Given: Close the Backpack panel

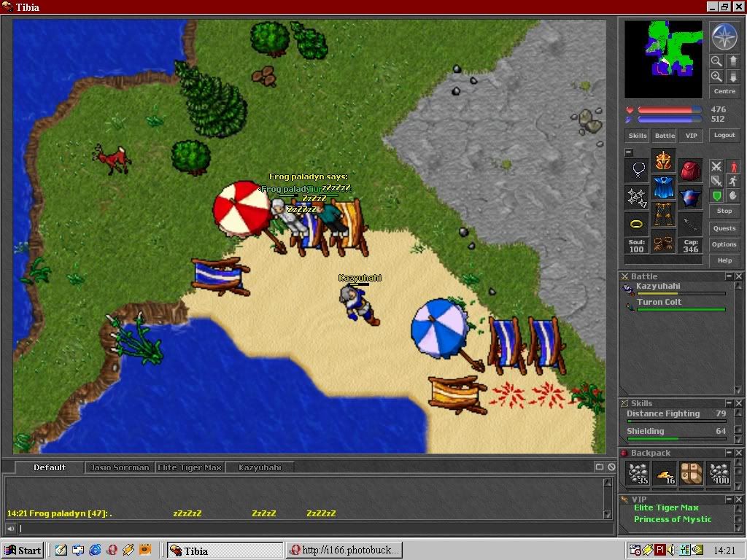Looking at the screenshot, I should pyautogui.click(x=738, y=453).
